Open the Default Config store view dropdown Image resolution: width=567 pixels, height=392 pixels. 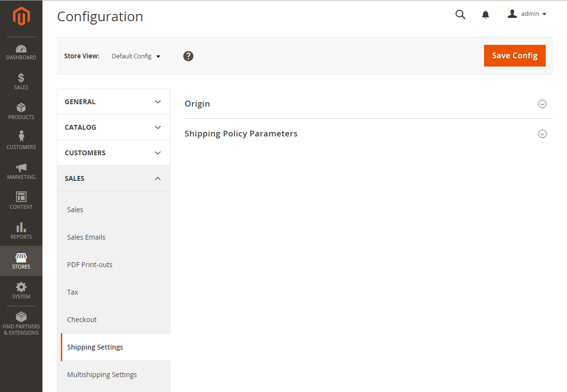tap(136, 56)
